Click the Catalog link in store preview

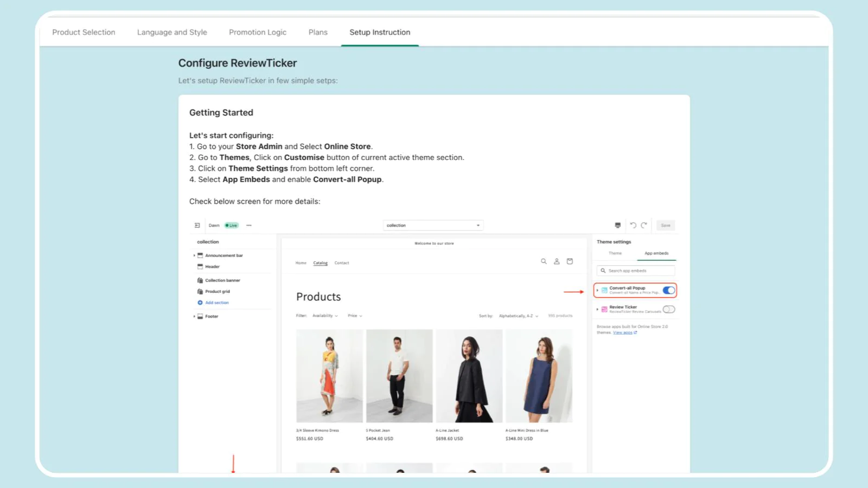tap(321, 263)
